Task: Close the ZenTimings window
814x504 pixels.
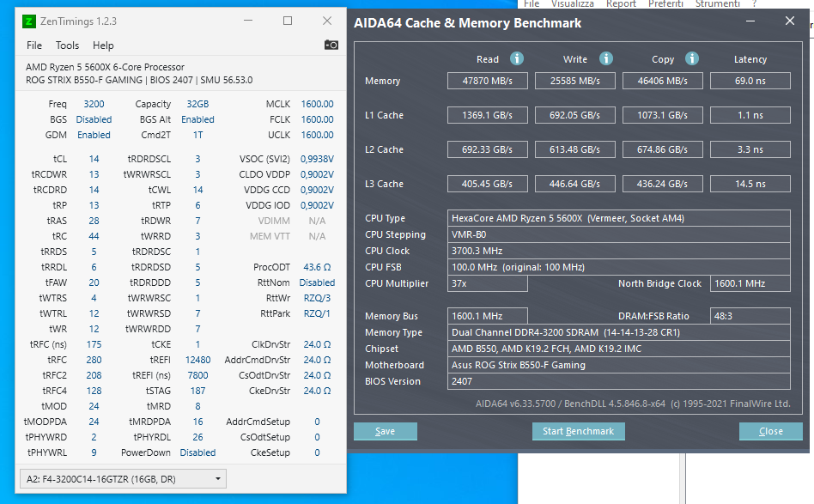Action: pos(327,21)
